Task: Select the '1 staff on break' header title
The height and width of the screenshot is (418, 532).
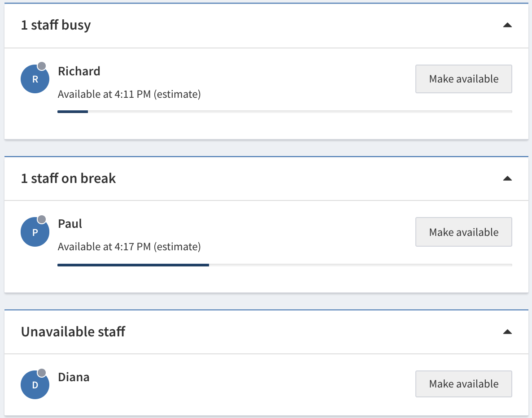Action: pos(69,179)
